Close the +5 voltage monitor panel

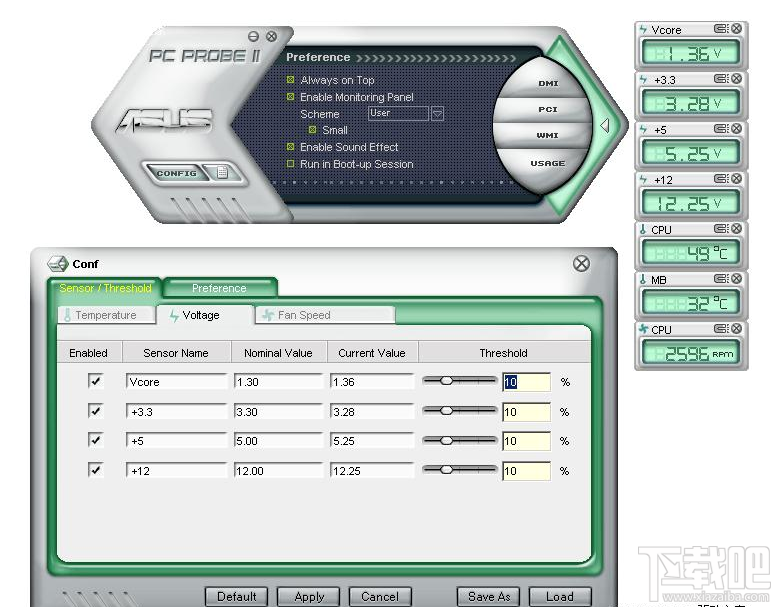tap(737, 129)
